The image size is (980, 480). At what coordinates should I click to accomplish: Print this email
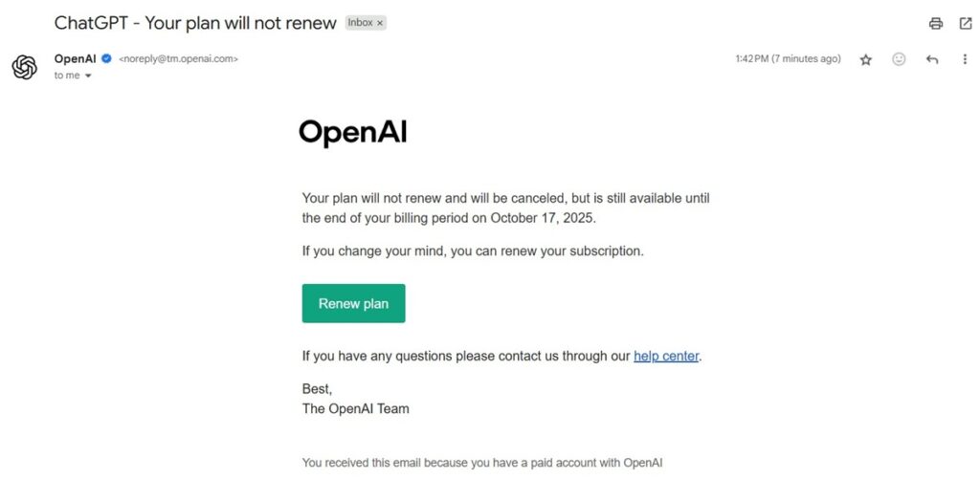pos(936,23)
